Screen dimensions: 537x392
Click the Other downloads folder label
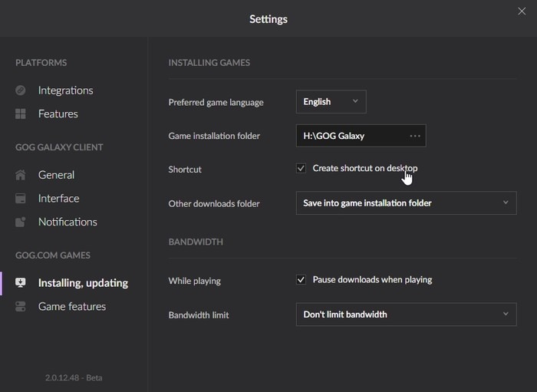(214, 204)
